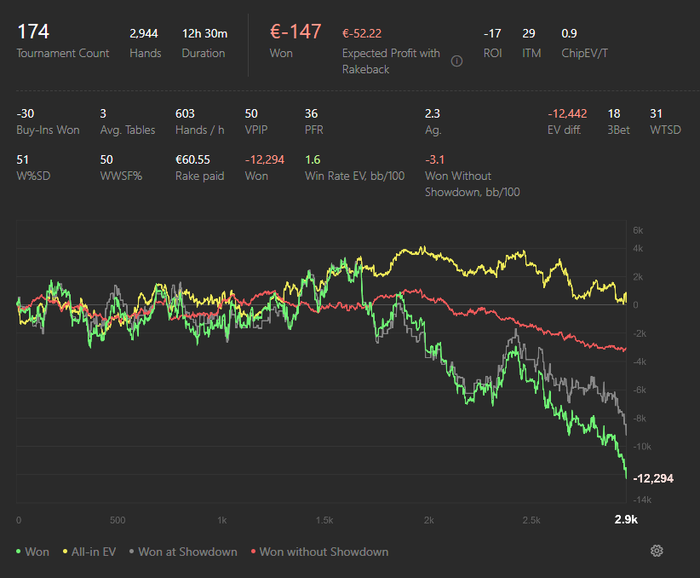700x578 pixels.
Task: Click the €60.55 Rake paid value
Action: tap(192, 160)
